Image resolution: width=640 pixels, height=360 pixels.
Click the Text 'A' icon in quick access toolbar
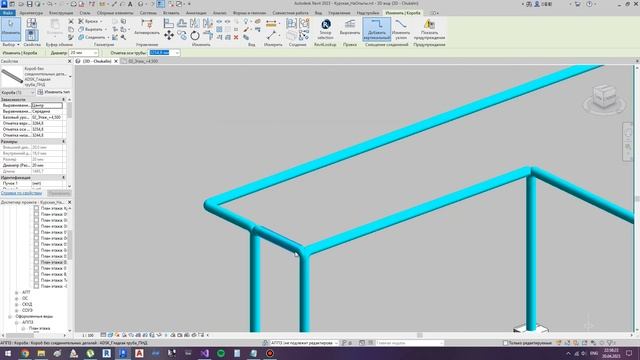coord(130,4)
